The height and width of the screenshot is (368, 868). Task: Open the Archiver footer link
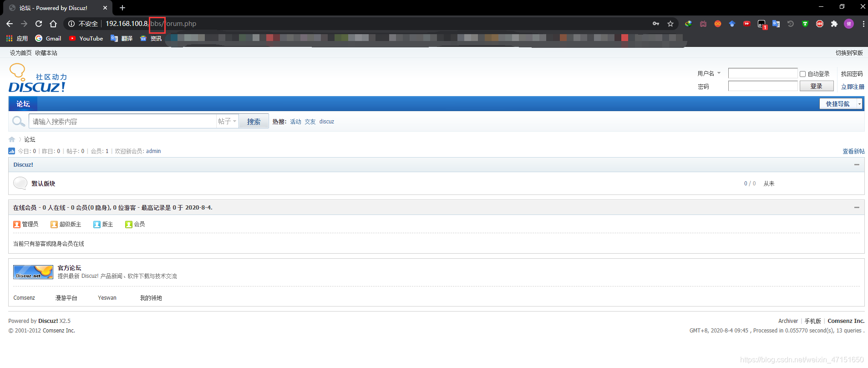click(x=788, y=321)
